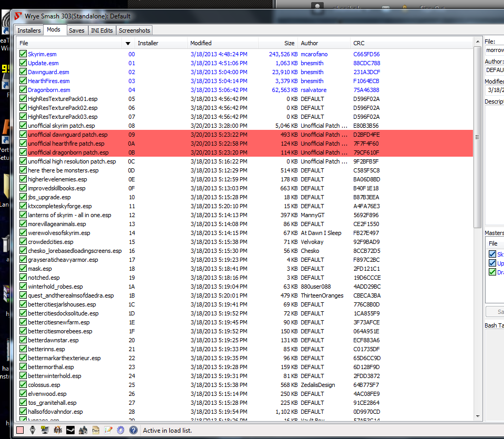Sort mods by Size column header

278,43
